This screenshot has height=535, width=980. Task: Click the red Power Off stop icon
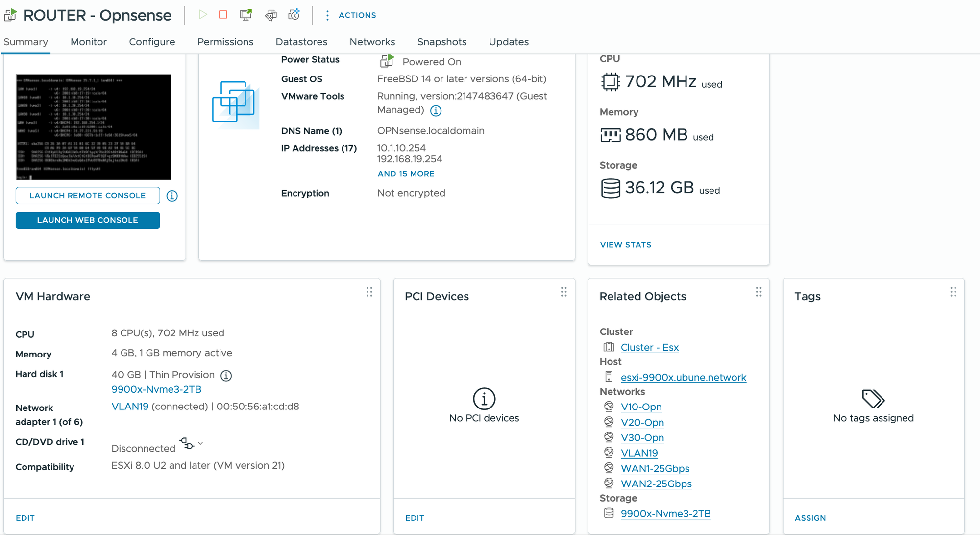point(223,15)
